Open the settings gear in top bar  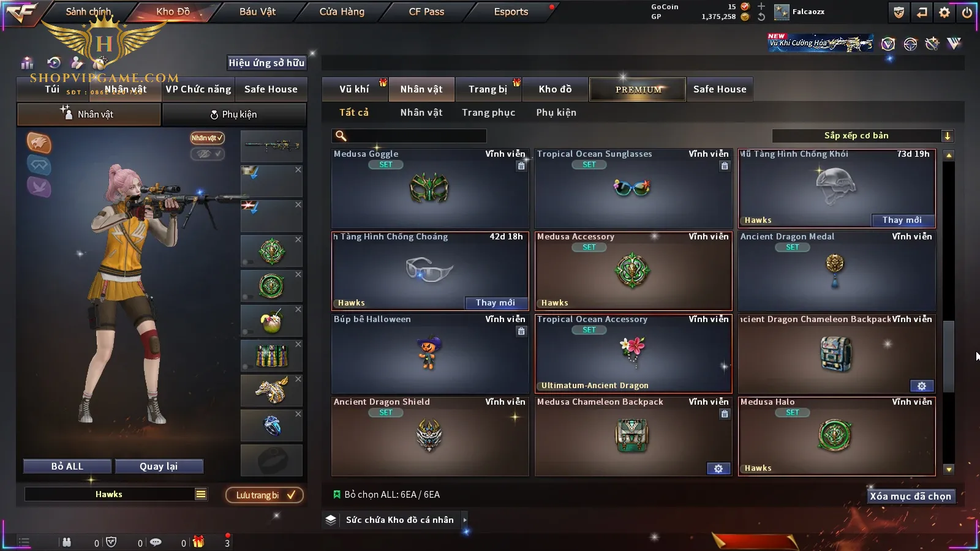click(944, 12)
